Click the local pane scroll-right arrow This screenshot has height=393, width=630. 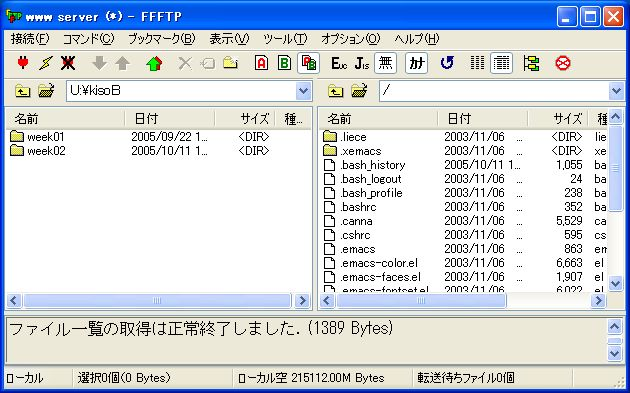click(x=302, y=301)
